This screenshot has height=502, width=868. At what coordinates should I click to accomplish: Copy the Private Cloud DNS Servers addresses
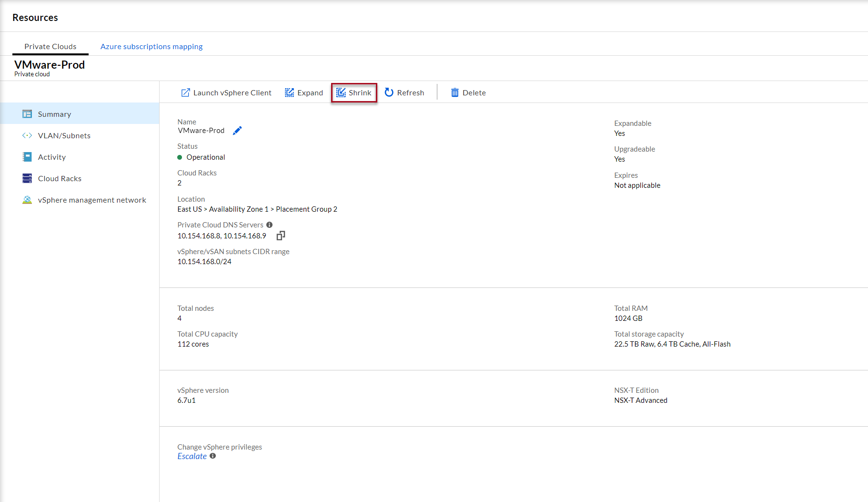281,236
